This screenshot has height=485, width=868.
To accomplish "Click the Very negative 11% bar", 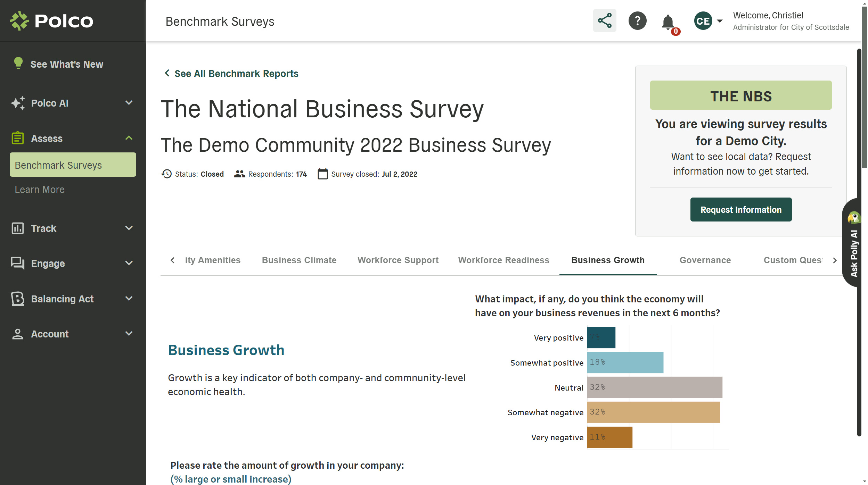I will (x=609, y=437).
